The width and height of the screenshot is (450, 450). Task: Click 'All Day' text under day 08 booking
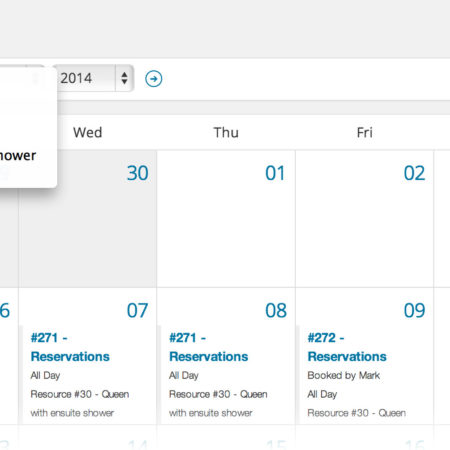pos(184,375)
